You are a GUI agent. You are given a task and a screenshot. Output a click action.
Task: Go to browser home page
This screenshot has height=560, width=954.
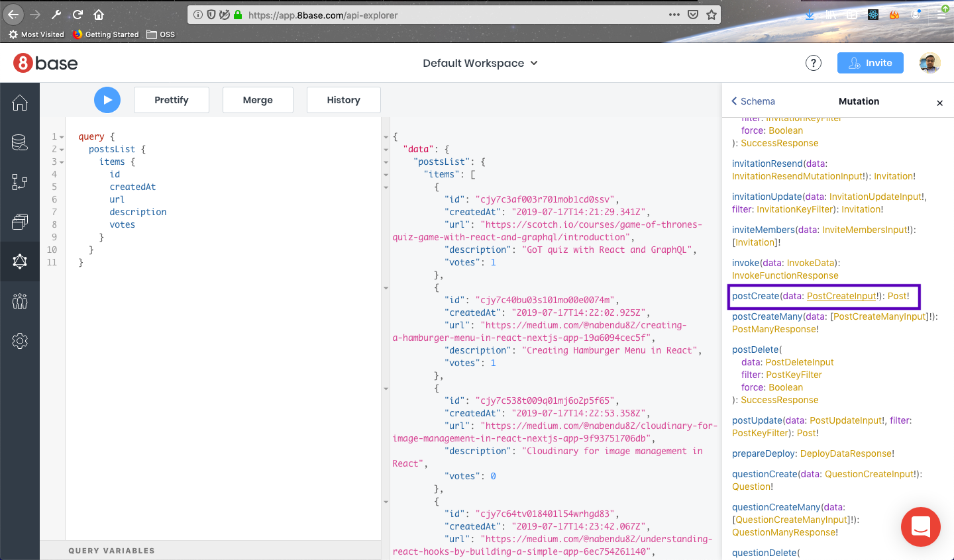(x=99, y=15)
